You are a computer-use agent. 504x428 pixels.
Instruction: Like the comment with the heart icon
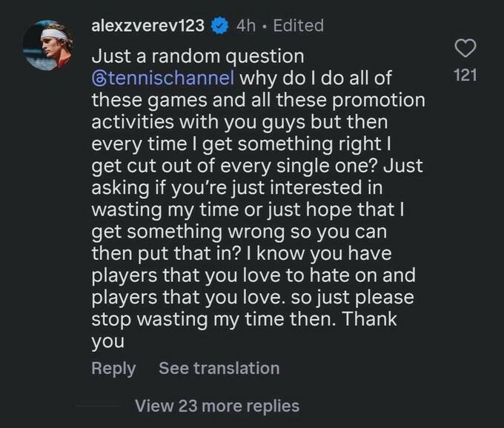point(465,48)
